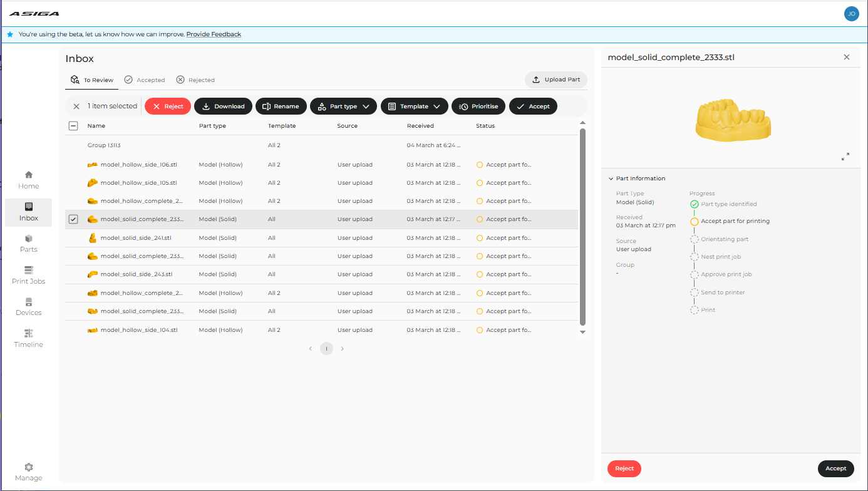The height and width of the screenshot is (491, 868).
Task: Click the table vertical scrollbar
Action: click(x=583, y=225)
